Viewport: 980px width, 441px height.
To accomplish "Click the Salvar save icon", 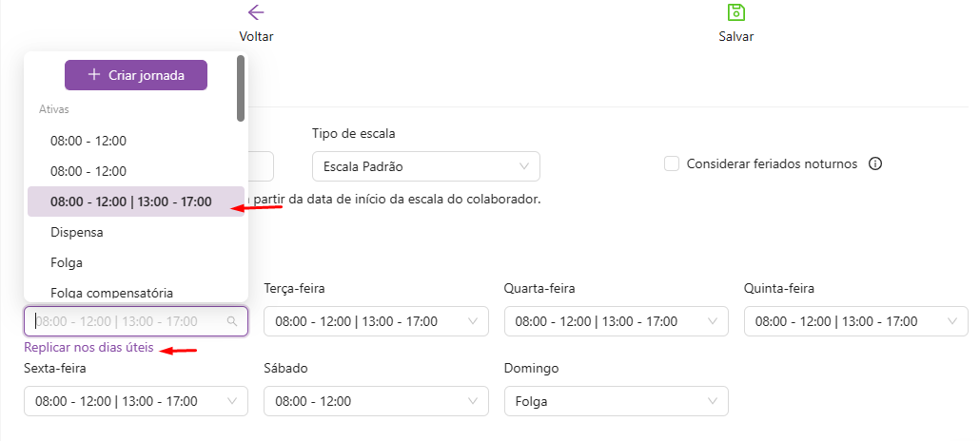I will (x=735, y=12).
